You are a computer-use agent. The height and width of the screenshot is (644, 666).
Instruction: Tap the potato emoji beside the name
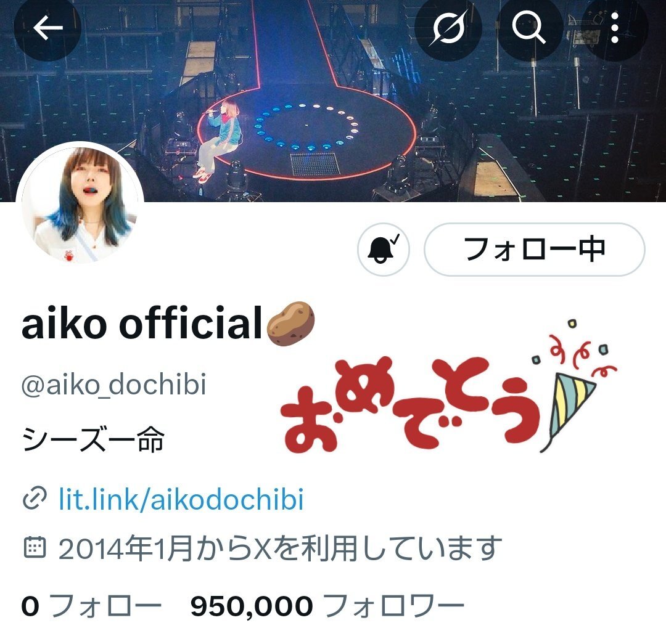[290, 324]
